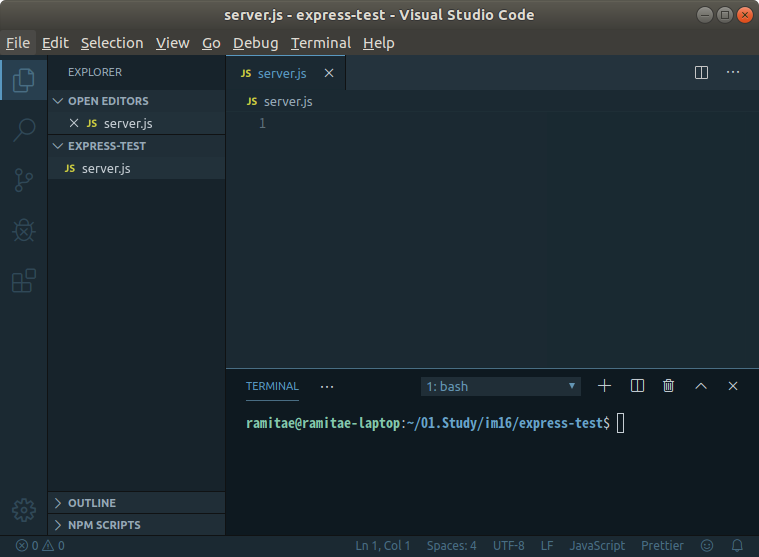Open the Manage gear icon
This screenshot has height=557, width=759.
click(23, 510)
